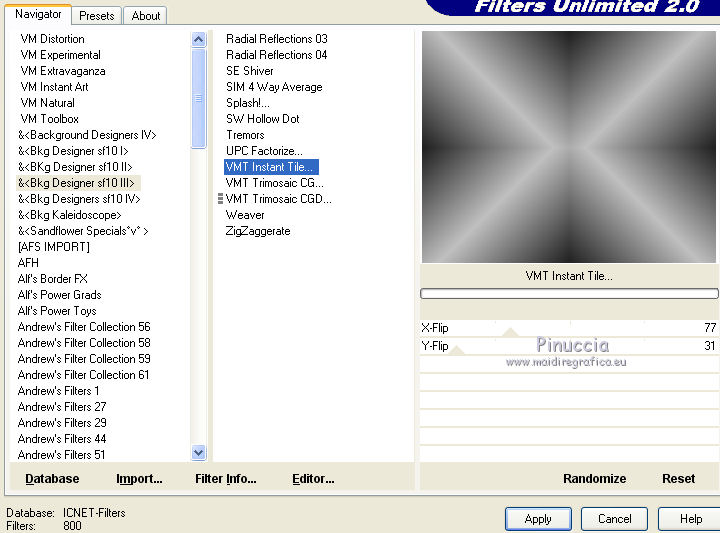Select &<Bkg Kaleidoscope> category
This screenshot has height=533, width=720.
pos(69,215)
